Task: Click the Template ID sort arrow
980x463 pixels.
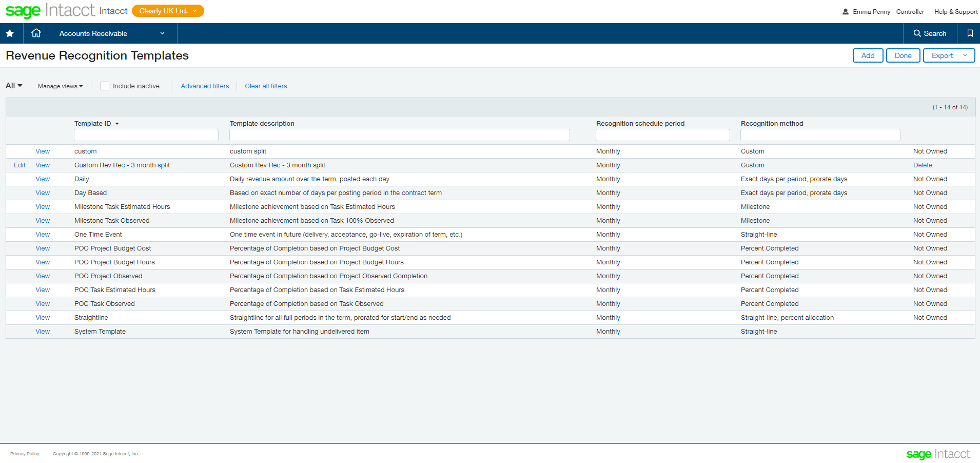Action: (117, 124)
